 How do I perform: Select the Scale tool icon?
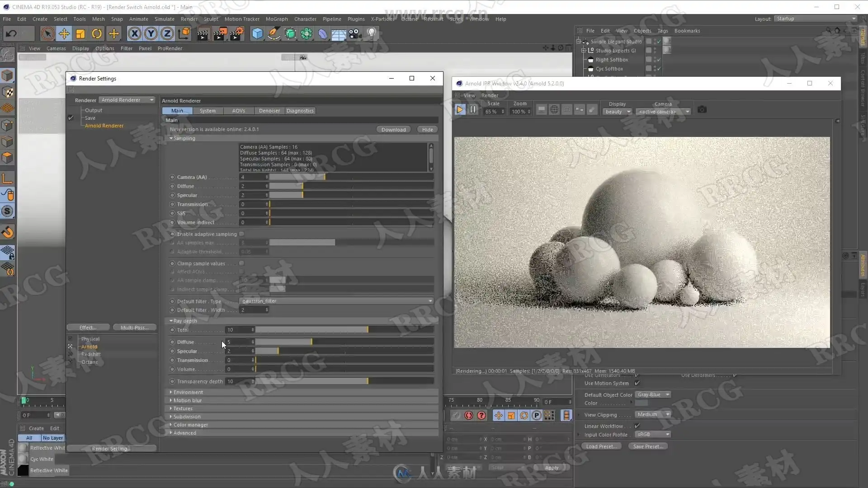tap(80, 33)
